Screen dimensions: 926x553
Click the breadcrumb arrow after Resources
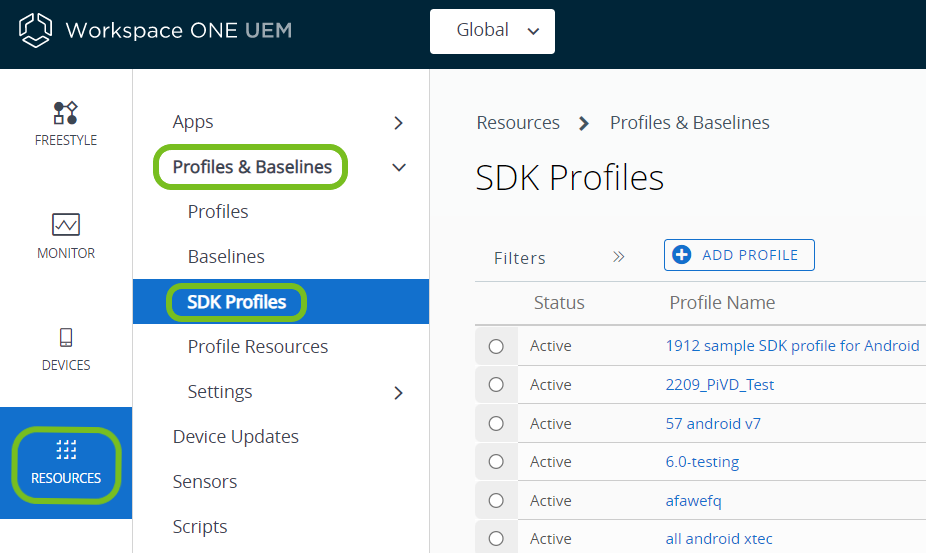pos(583,123)
